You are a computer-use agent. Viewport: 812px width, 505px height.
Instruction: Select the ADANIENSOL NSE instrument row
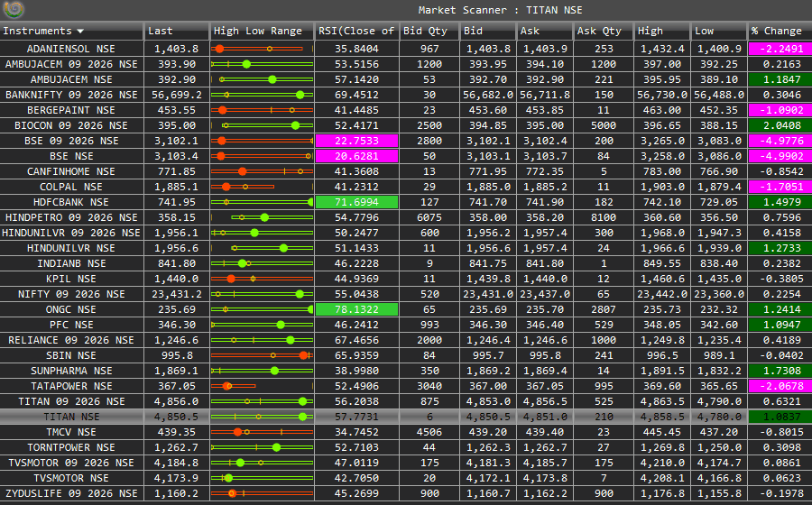pos(71,49)
